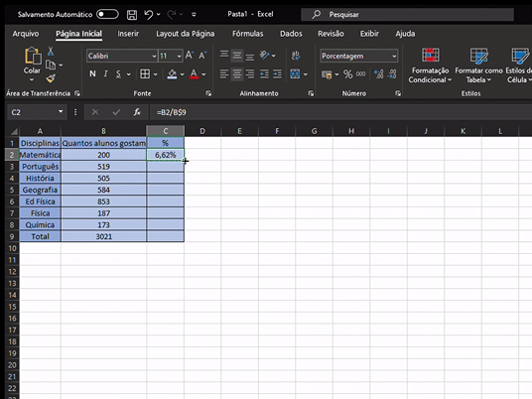Open the Calibri font name dropdown
Screen dimensions: 532x399
coord(154,56)
